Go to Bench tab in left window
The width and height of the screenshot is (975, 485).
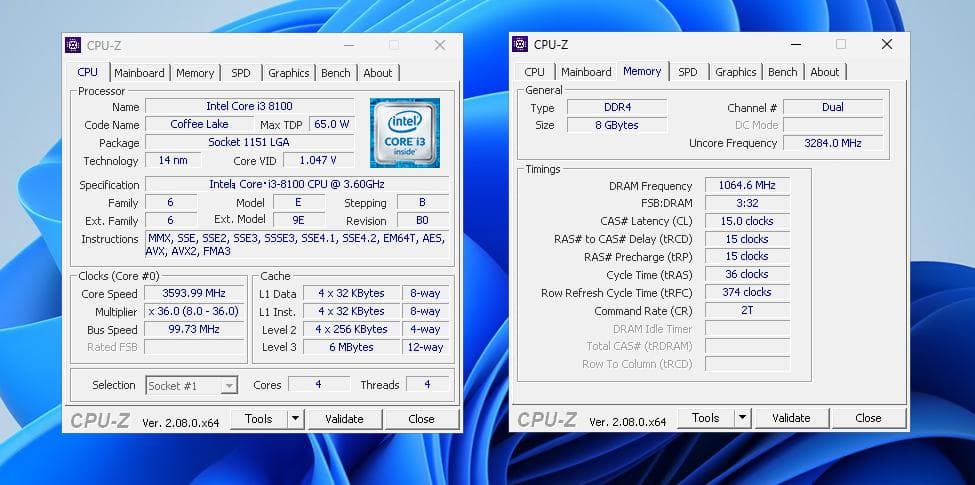coord(336,73)
